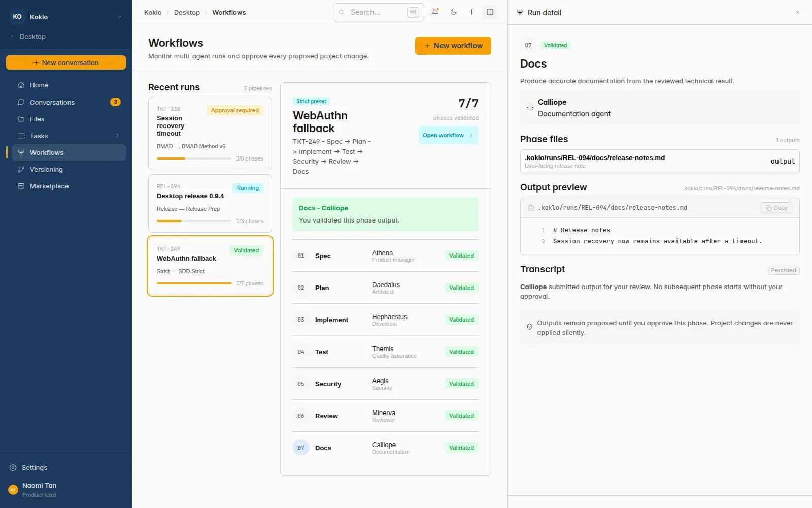Select the 01 Spec phase row
Screen dimensions: 812x508
[386, 256]
